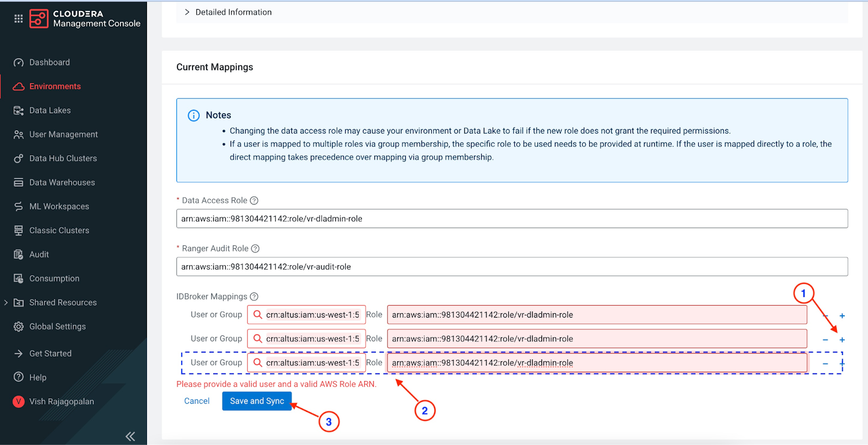Click the Save and Sync button
Screen dimensions: 868x445
click(257, 401)
